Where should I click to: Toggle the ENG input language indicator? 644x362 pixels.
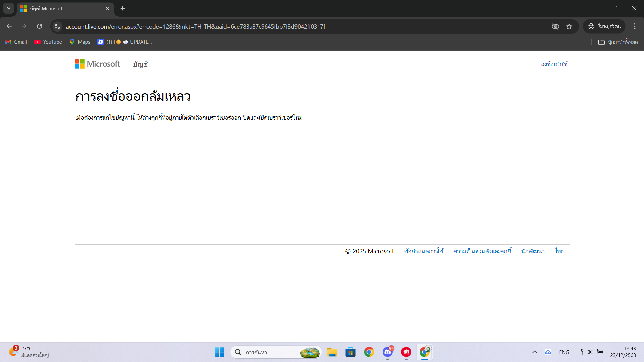tap(564, 352)
